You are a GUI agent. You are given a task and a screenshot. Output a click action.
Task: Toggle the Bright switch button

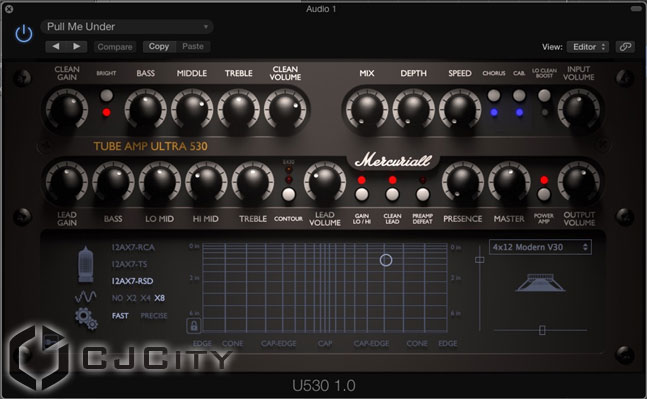[x=106, y=95]
